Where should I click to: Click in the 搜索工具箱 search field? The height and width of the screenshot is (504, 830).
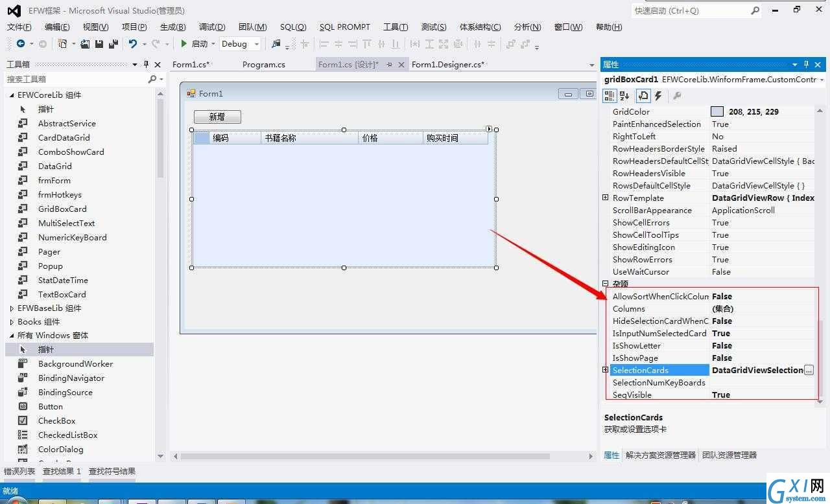tap(76, 79)
